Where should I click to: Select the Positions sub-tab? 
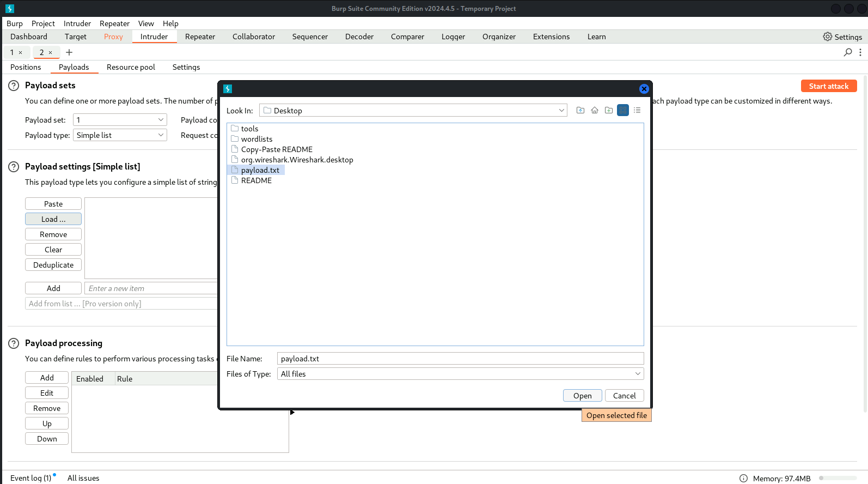coord(26,67)
